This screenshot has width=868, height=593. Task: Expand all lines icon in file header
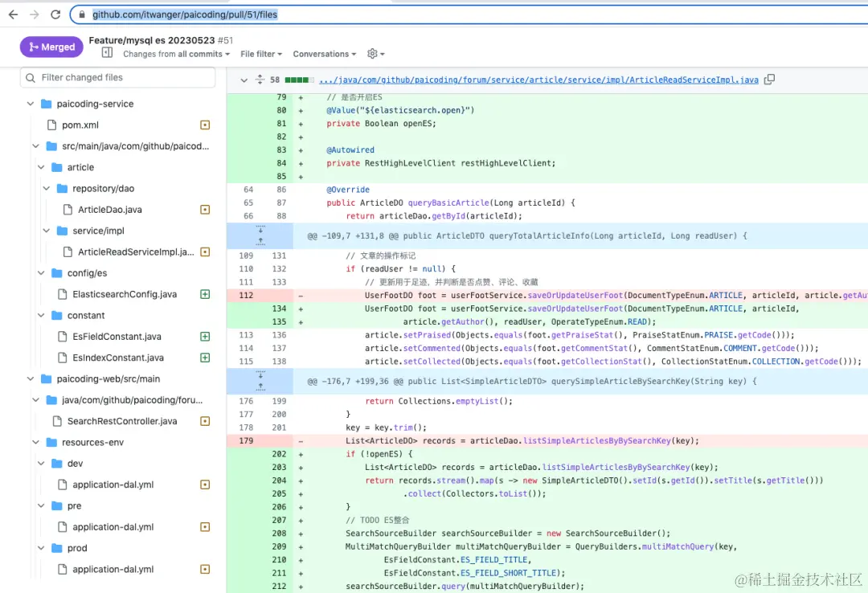[260, 80]
